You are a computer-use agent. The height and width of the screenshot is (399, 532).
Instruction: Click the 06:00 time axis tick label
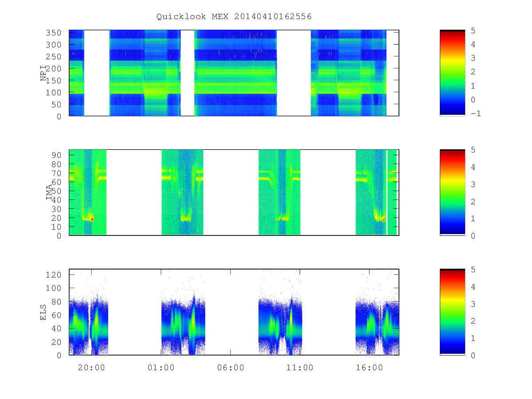click(x=231, y=368)
